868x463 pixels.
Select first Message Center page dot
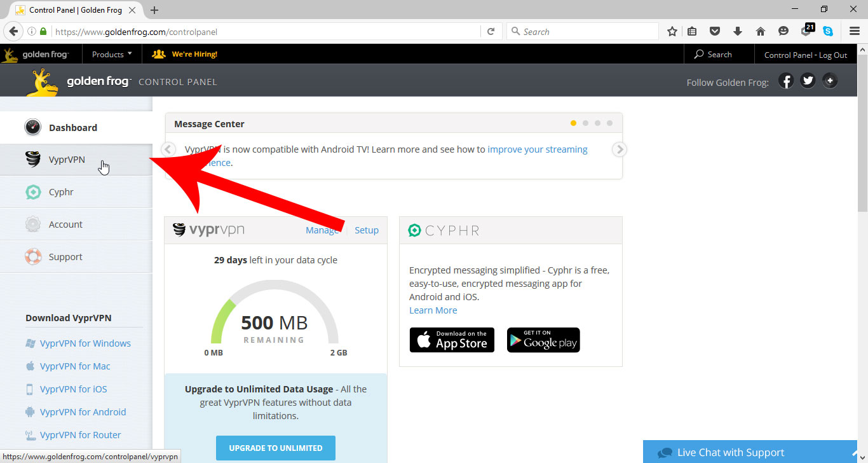point(573,123)
